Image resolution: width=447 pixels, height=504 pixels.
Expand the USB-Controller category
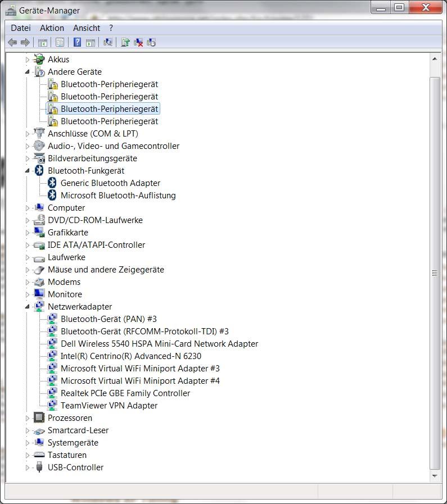click(x=28, y=467)
